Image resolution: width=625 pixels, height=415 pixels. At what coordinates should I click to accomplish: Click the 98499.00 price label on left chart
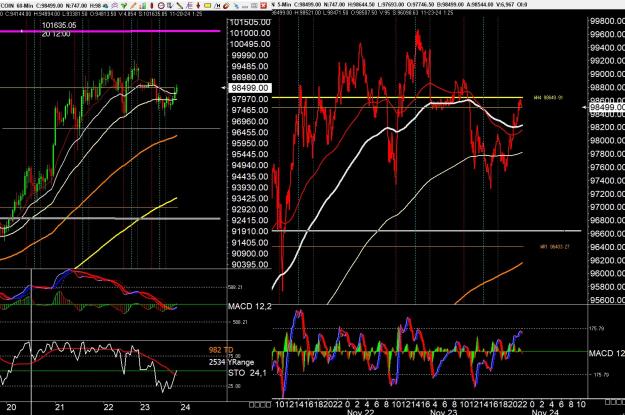tap(250, 88)
